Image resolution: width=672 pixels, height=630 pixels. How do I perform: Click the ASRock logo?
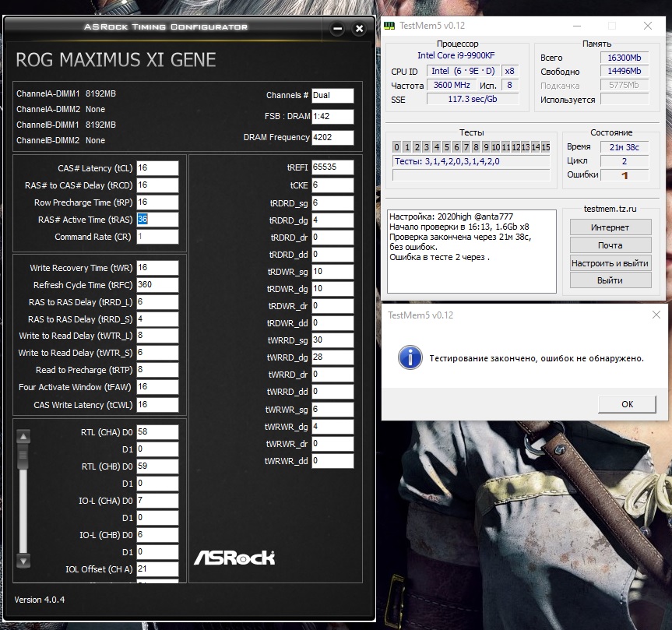pyautogui.click(x=234, y=558)
